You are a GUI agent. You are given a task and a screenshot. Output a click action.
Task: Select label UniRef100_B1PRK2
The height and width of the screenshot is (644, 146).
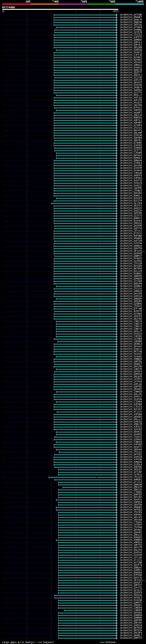(131, 58)
